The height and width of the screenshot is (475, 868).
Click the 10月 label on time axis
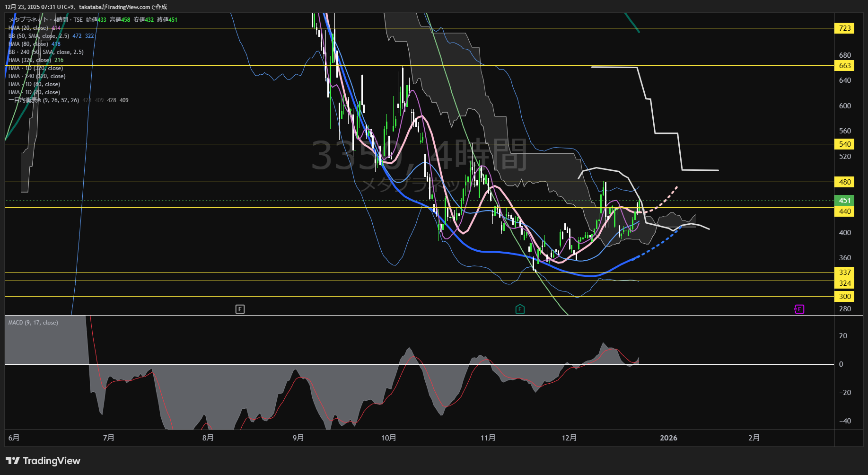tap(388, 438)
